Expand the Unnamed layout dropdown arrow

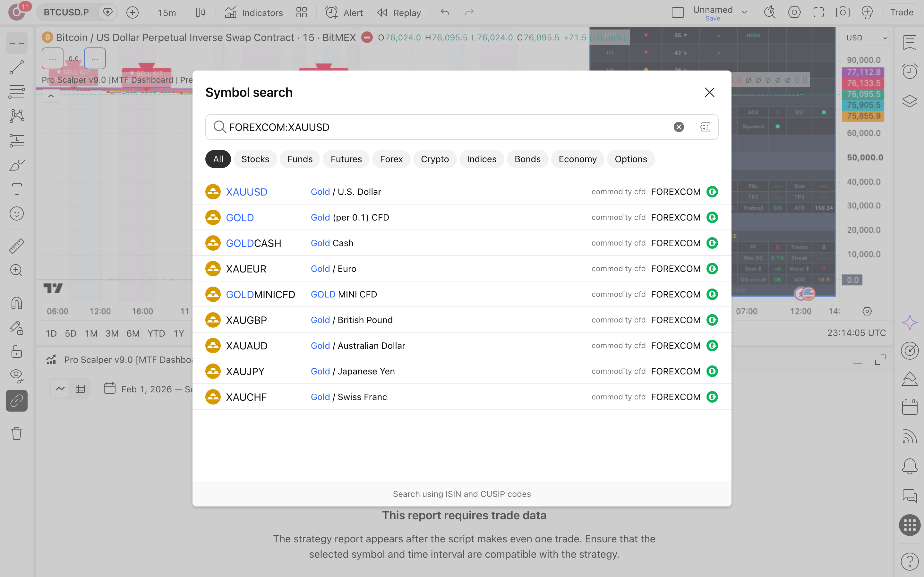(744, 13)
